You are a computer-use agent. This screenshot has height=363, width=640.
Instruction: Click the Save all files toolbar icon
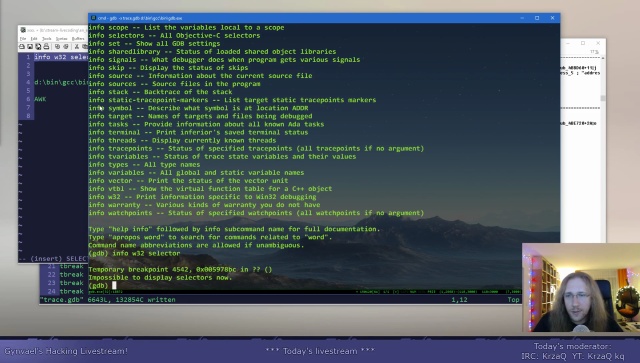click(x=38, y=47)
